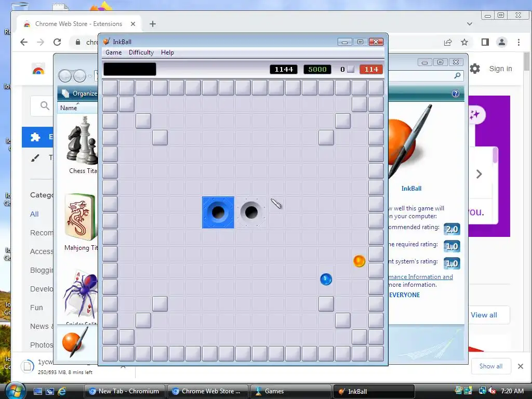This screenshot has width=532, height=399.
Task: Click the InkBall title bar icon
Action: [107, 42]
